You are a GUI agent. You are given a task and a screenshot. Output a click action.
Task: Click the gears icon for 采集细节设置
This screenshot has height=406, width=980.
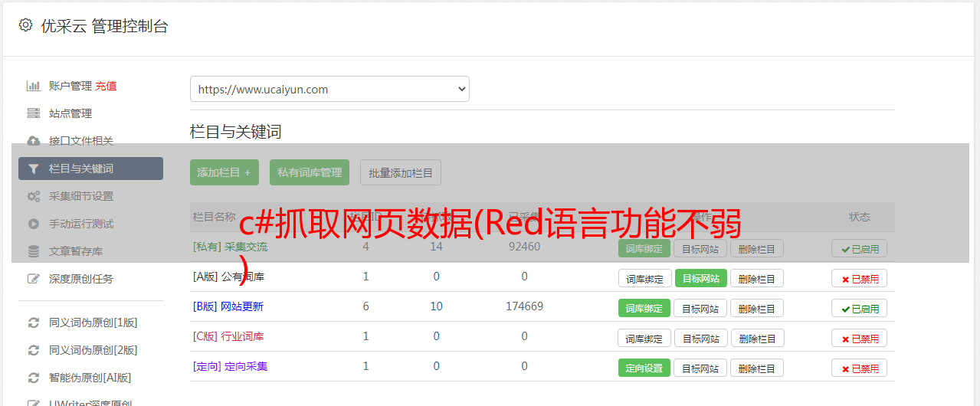(33, 196)
